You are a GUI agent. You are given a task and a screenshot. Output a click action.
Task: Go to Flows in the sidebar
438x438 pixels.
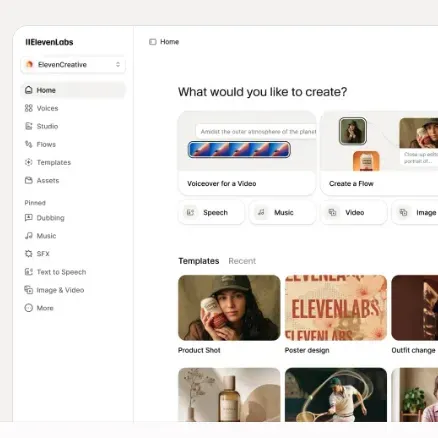(73, 144)
